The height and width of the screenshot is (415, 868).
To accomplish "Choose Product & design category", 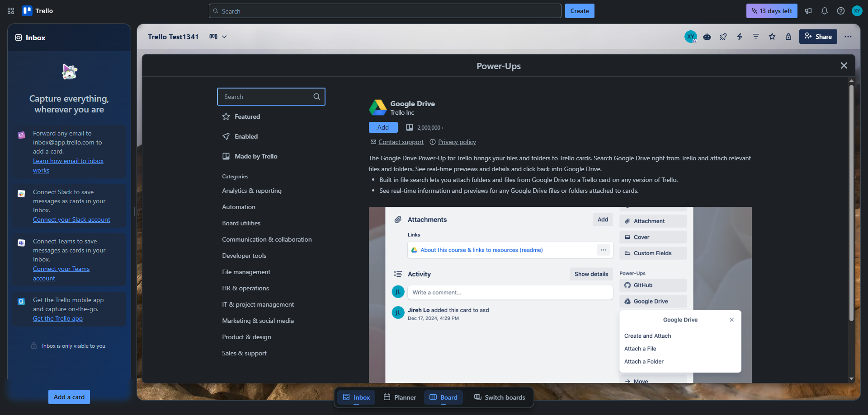I will point(247,337).
